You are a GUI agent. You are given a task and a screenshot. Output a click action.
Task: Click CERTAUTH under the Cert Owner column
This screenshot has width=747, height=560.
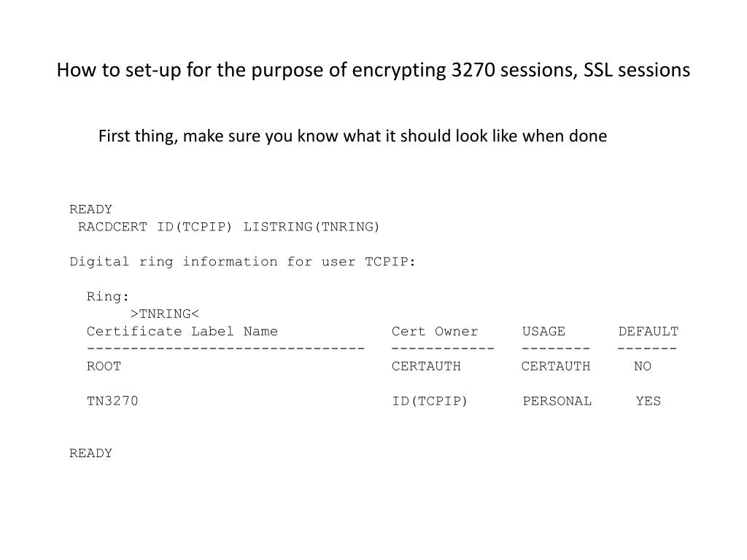pyautogui.click(x=426, y=366)
